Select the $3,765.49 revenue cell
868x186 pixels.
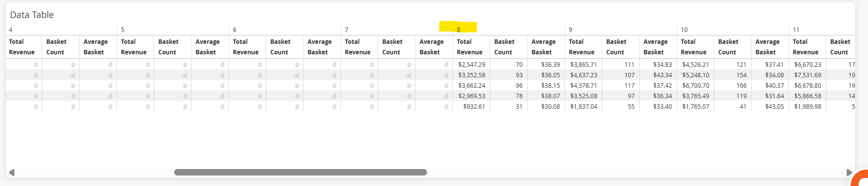[695, 96]
